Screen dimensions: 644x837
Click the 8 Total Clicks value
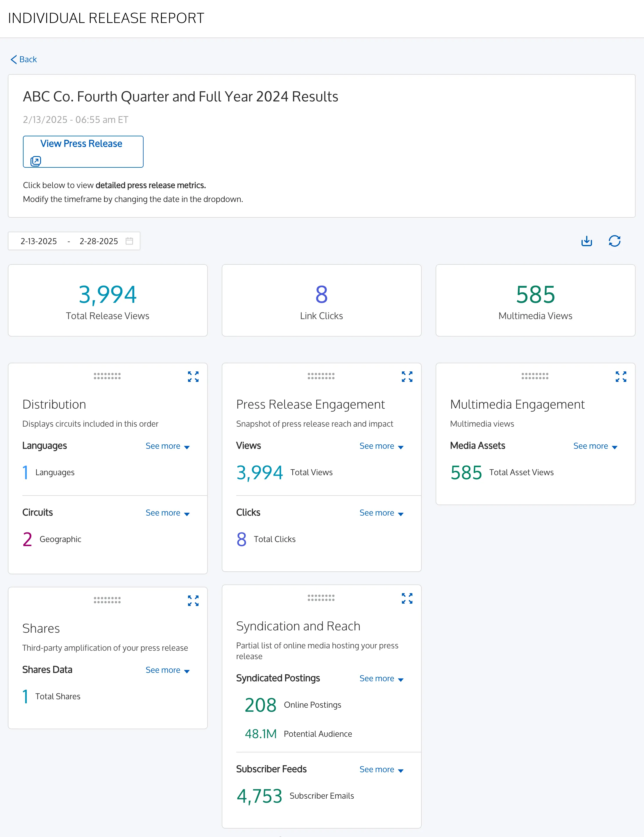click(242, 540)
